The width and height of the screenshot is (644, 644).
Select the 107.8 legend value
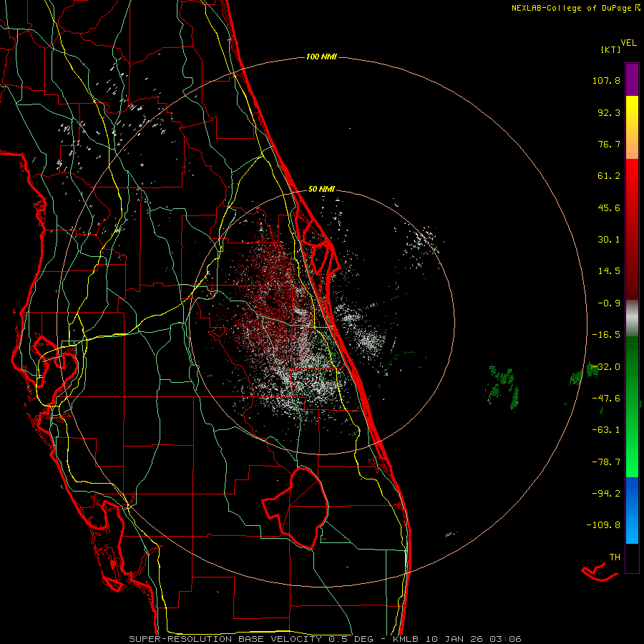(606, 80)
